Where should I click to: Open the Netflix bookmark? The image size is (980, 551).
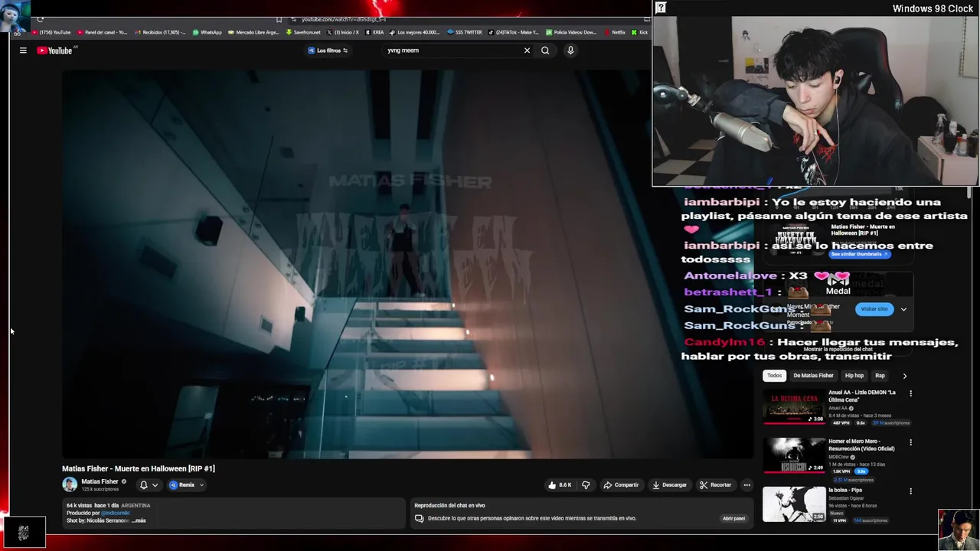[614, 32]
